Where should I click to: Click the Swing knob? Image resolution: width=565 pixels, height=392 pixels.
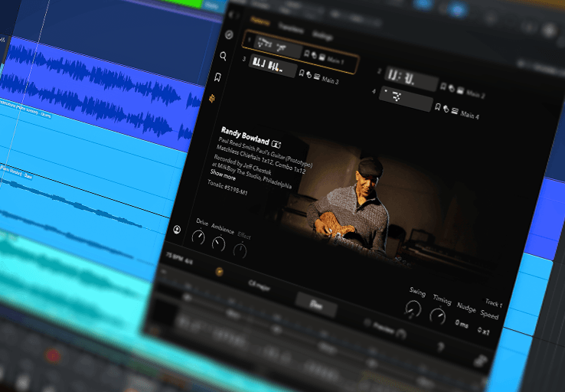pos(412,310)
